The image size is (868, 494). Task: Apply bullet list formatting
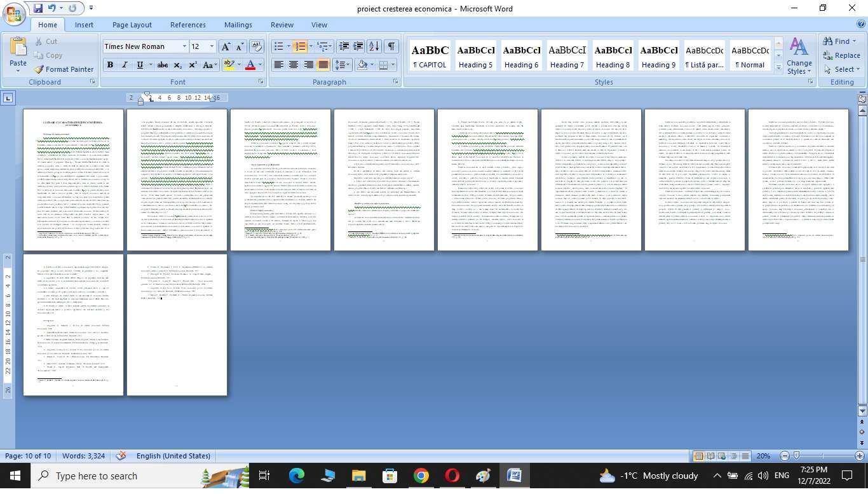(278, 46)
